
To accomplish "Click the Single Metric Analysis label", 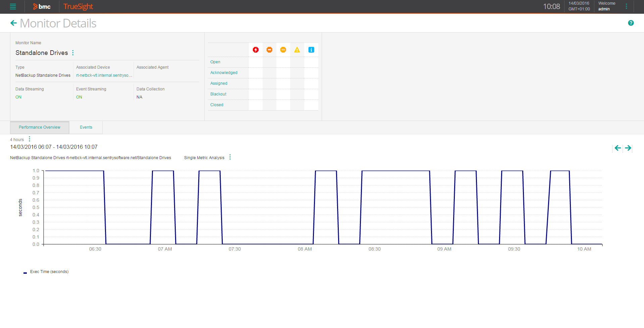I will click(x=204, y=158).
